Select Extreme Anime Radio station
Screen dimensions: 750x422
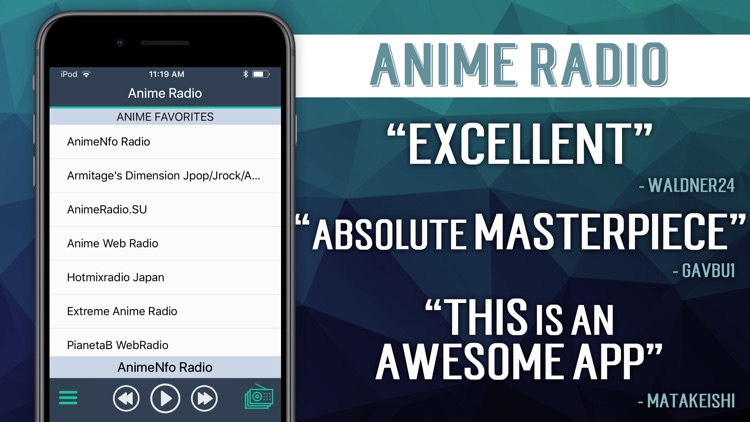coord(165,311)
